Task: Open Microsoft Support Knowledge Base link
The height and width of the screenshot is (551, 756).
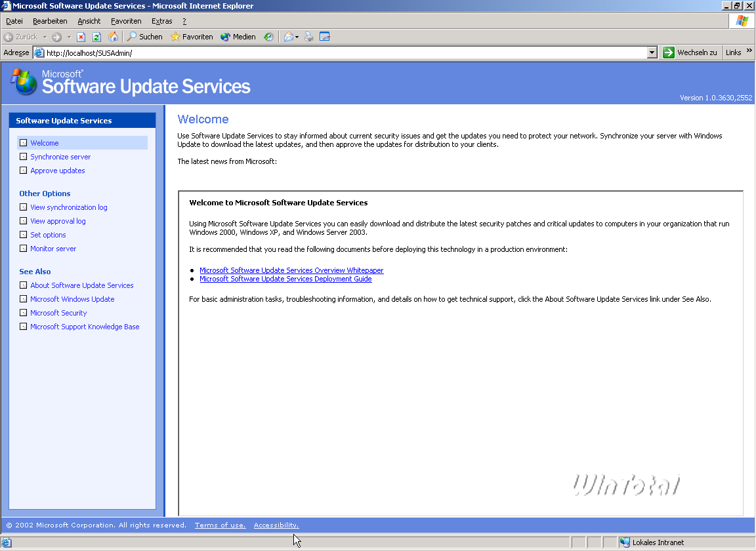Action: point(85,327)
